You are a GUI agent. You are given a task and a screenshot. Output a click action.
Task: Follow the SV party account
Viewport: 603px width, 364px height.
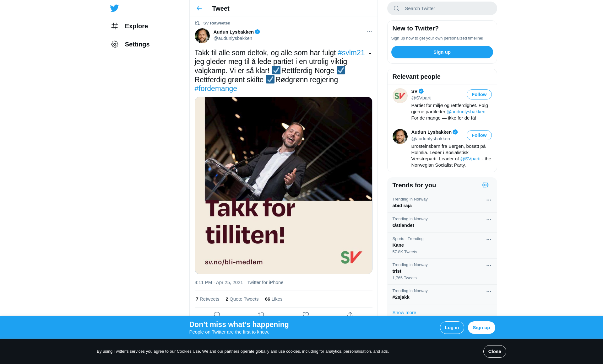coord(479,94)
